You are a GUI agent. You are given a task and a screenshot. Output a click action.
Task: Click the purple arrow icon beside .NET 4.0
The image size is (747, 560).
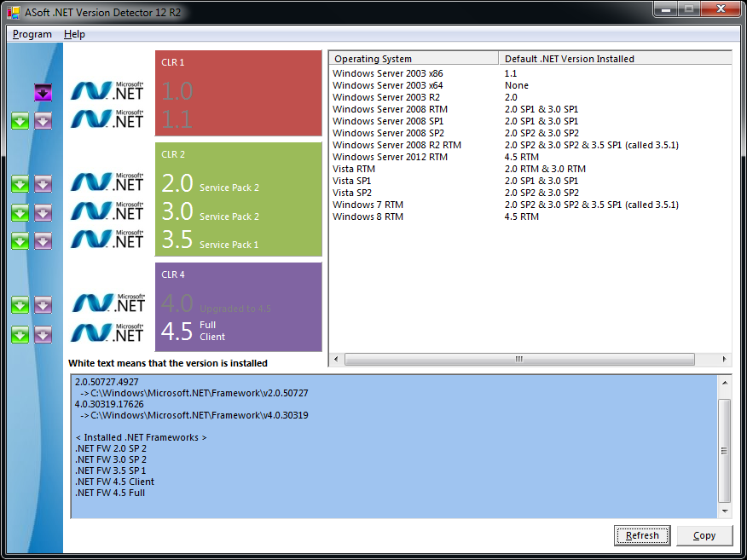(43, 305)
